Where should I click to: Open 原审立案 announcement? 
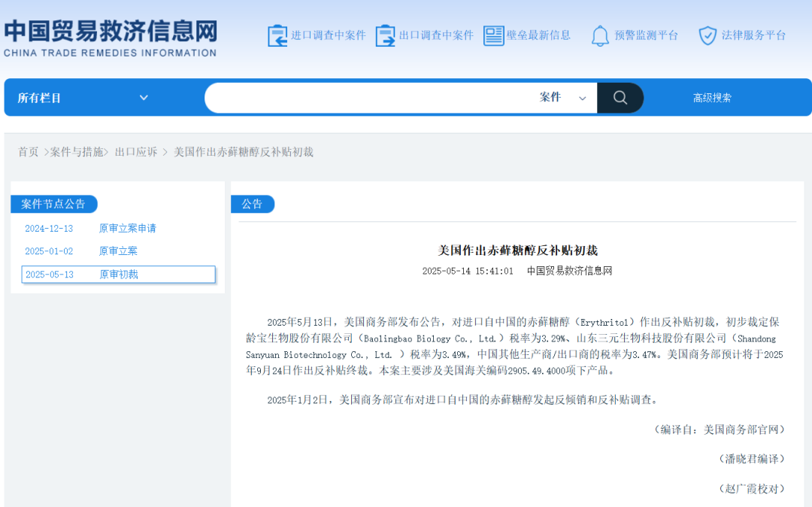(x=118, y=251)
